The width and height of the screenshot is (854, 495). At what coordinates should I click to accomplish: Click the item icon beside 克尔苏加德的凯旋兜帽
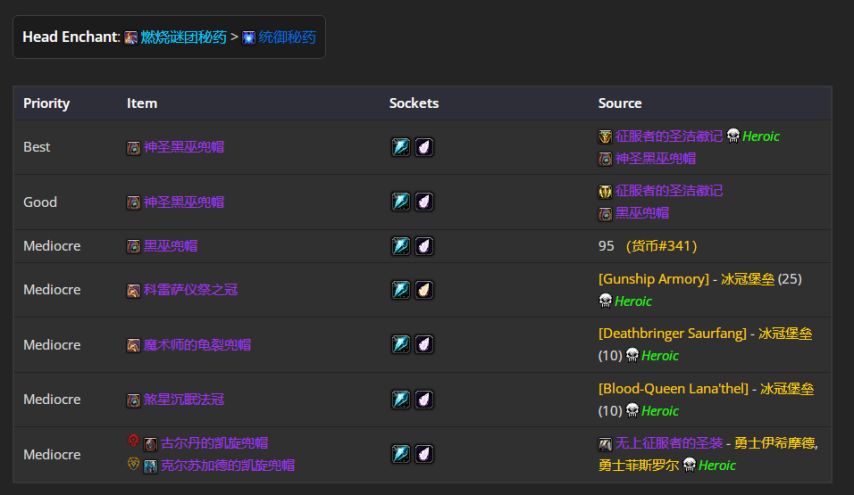pos(150,466)
